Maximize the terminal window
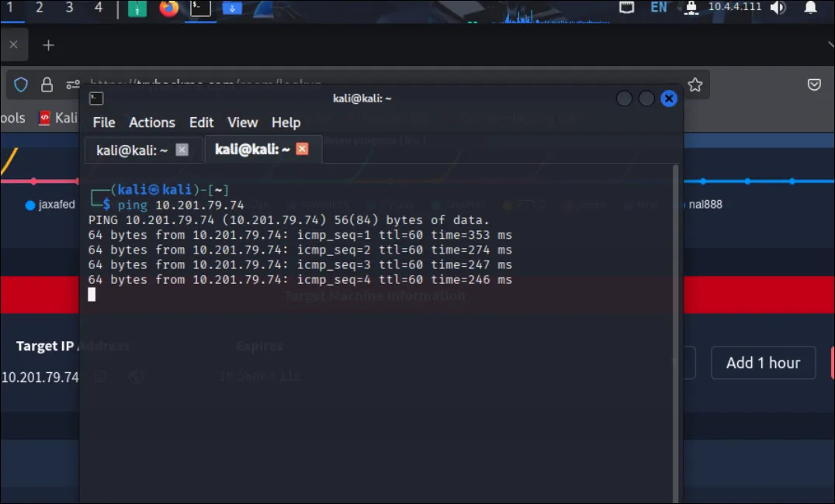 tap(646, 98)
